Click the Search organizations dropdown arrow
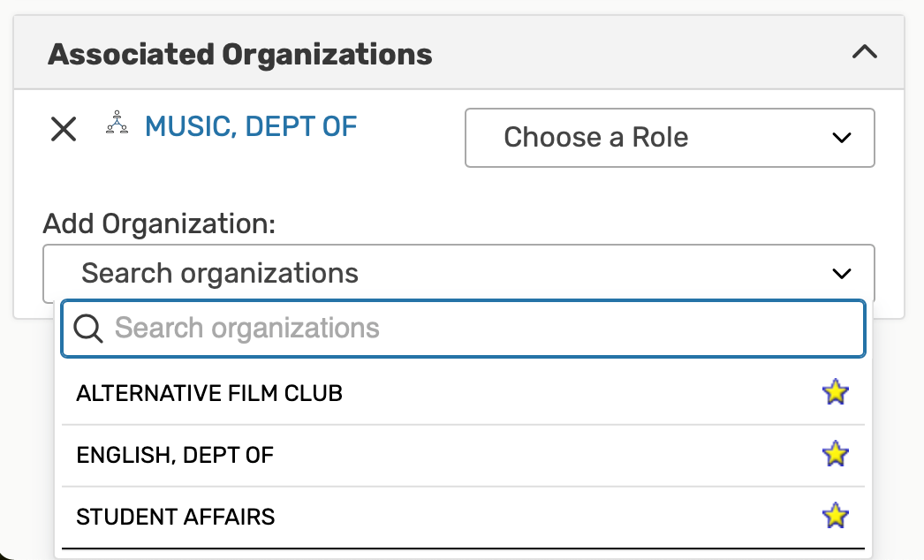924x560 pixels. 841,274
